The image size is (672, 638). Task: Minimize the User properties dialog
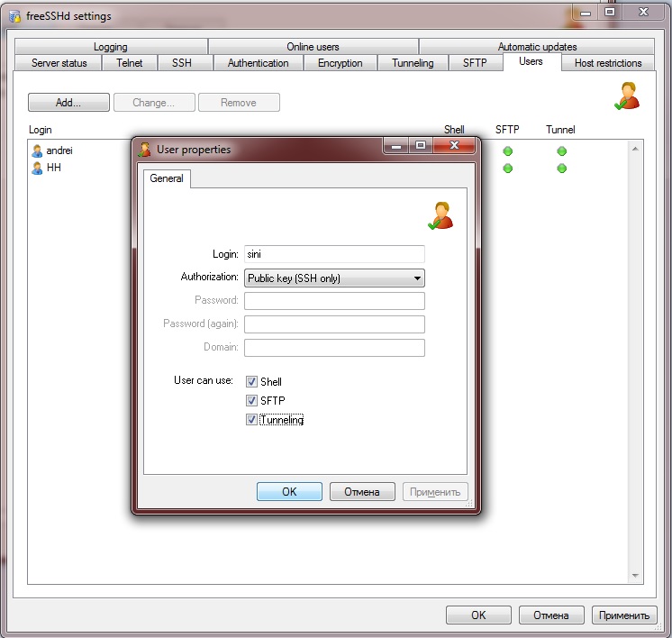(396, 145)
